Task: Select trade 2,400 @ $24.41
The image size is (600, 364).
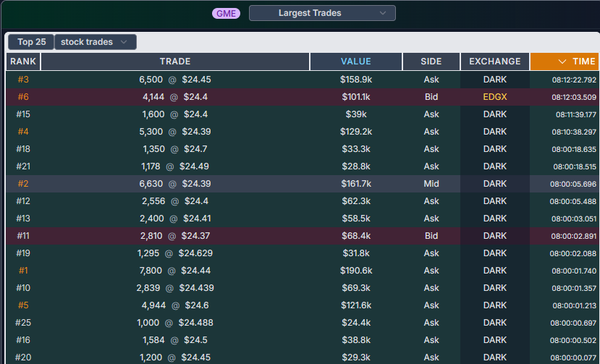Action: click(175, 218)
